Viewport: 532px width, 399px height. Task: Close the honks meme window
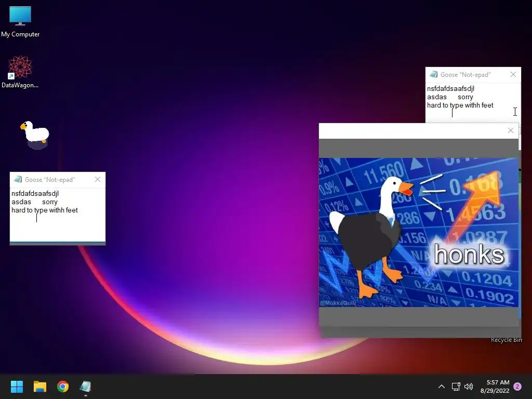[511, 130]
